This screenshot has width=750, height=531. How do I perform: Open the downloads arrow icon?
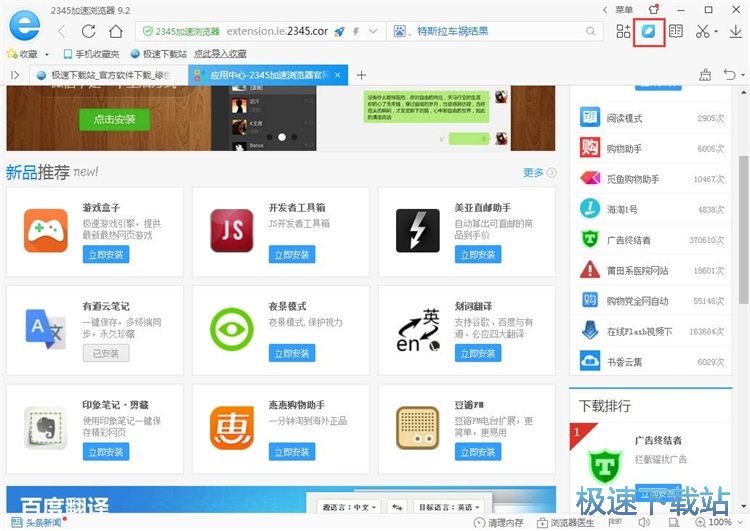coord(736,32)
